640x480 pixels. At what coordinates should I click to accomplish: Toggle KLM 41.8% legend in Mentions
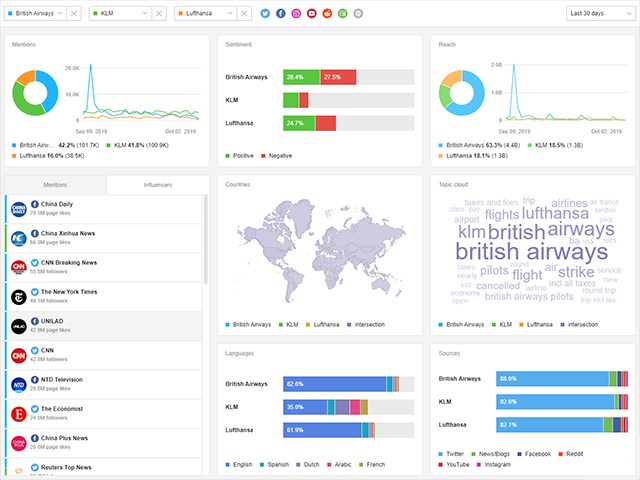[138, 145]
